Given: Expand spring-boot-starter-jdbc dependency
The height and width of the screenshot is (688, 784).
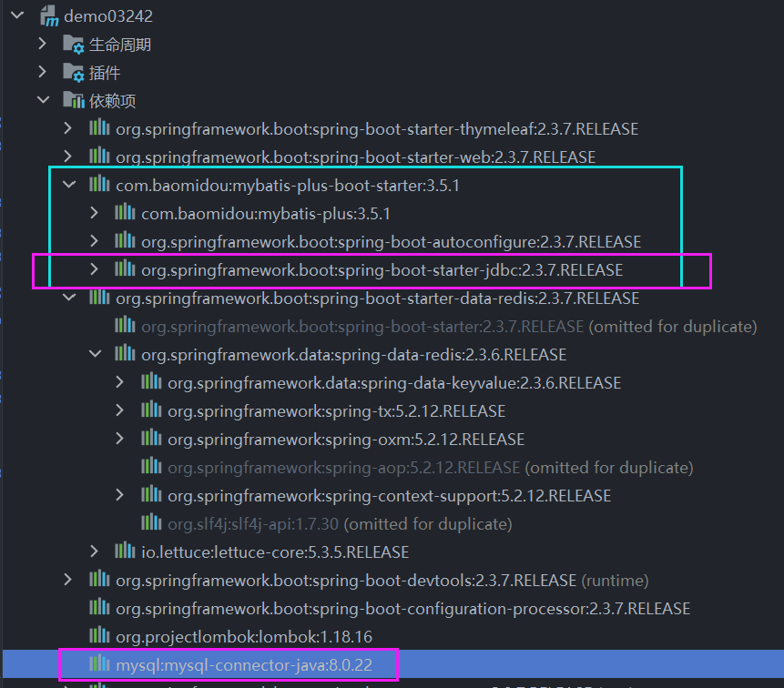Looking at the screenshot, I should (94, 269).
